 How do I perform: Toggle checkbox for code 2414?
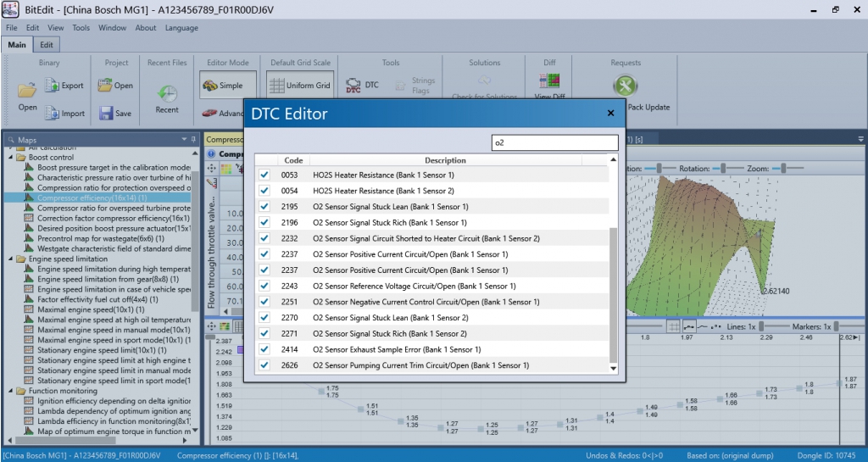pos(264,349)
